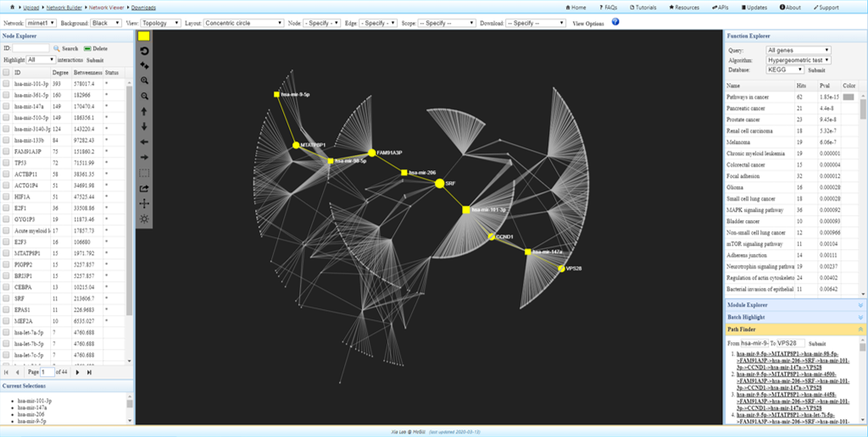Viewport: 868px width, 437px height.
Task: Expand the Module Explorer panel
Action: click(x=861, y=304)
